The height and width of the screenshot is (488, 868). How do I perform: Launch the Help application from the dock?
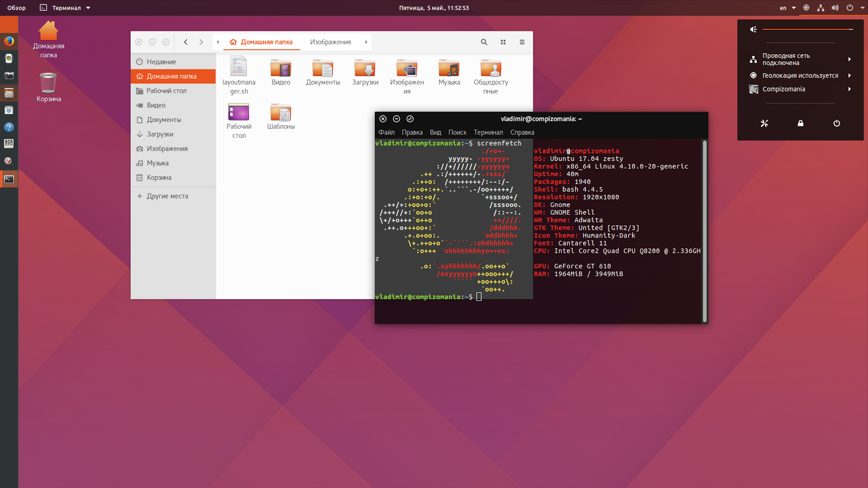pyautogui.click(x=9, y=127)
